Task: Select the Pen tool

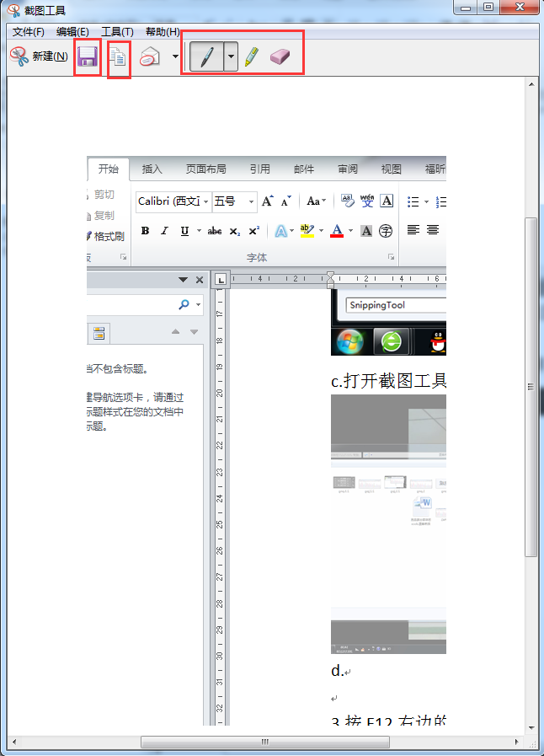Action: tap(206, 57)
